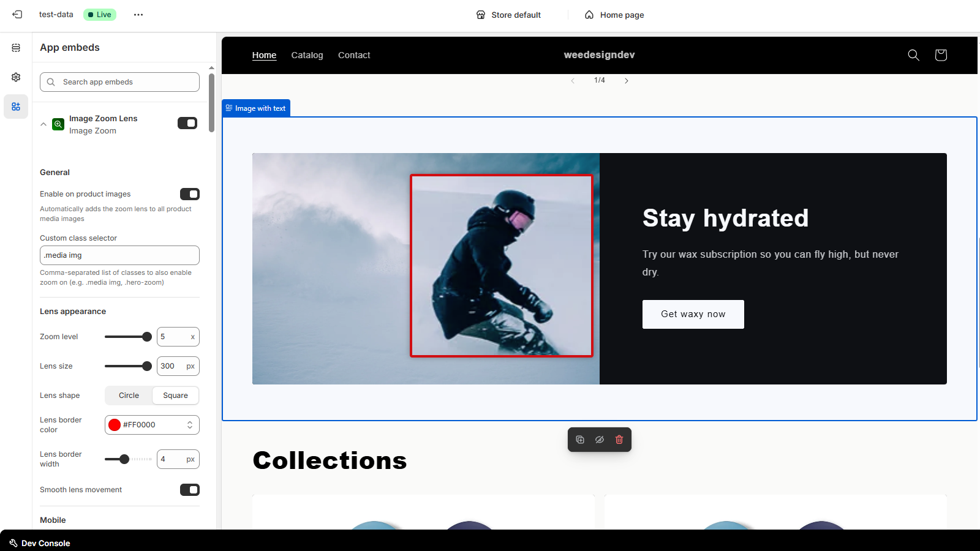Click the weedesigndev store title link
Screen dimensions: 980x551
(599, 55)
